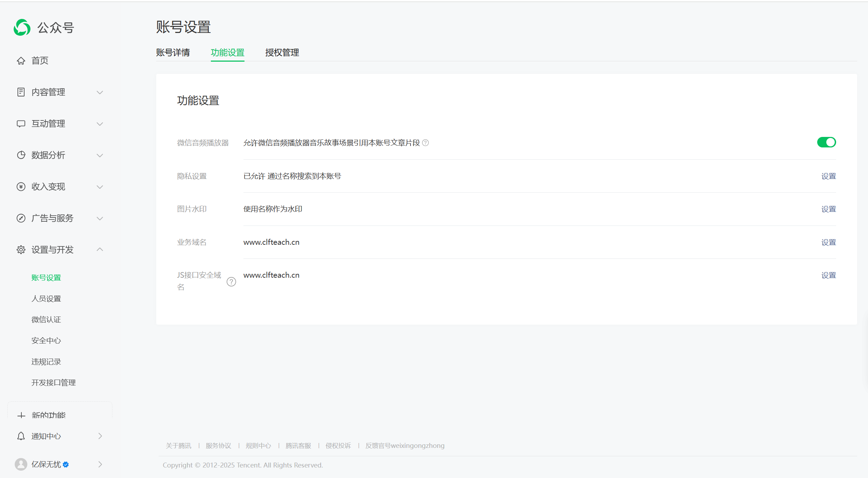Viewport: 868px width, 478px height.
Task: Click the home icon beside 首页
Action: [x=21, y=61]
